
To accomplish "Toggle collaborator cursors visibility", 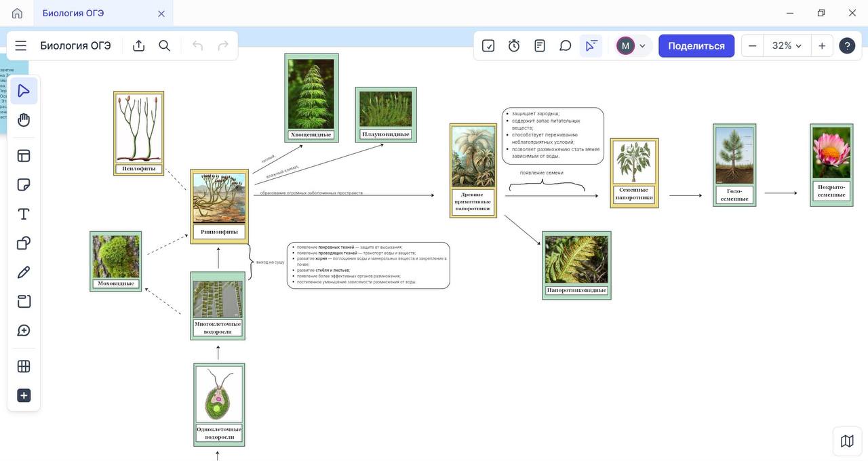I will point(591,45).
